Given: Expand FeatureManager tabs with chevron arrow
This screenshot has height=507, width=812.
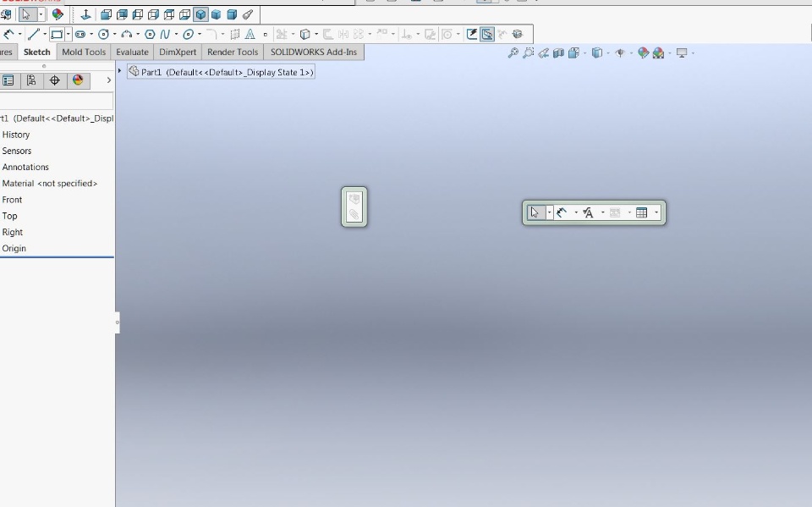Looking at the screenshot, I should 108,80.
